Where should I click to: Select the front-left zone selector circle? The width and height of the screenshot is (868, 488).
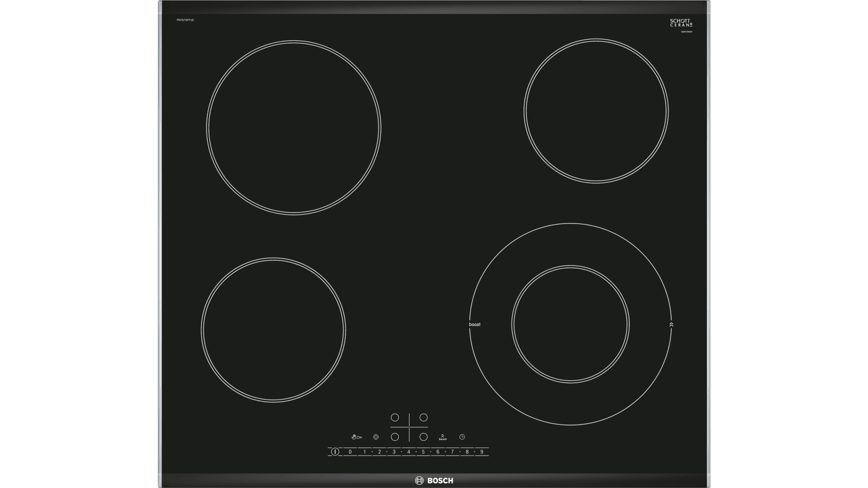(x=395, y=436)
